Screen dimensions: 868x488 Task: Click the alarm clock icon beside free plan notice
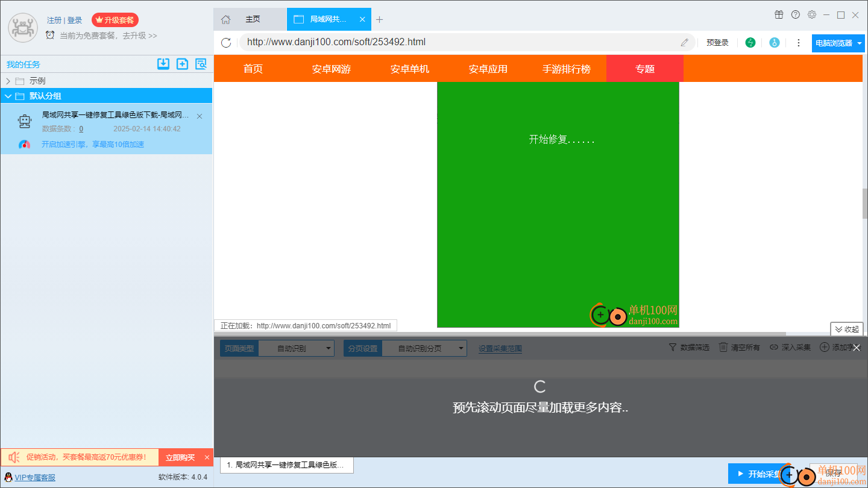click(x=50, y=35)
